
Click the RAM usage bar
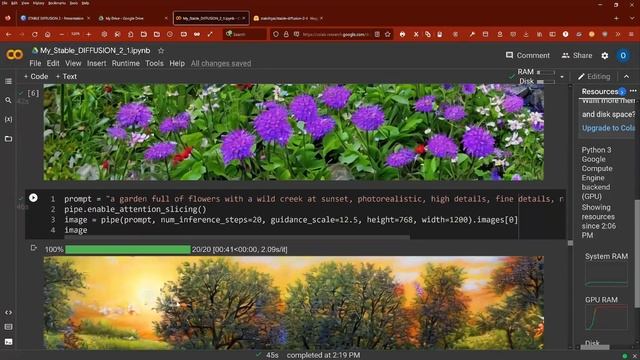click(546, 72)
